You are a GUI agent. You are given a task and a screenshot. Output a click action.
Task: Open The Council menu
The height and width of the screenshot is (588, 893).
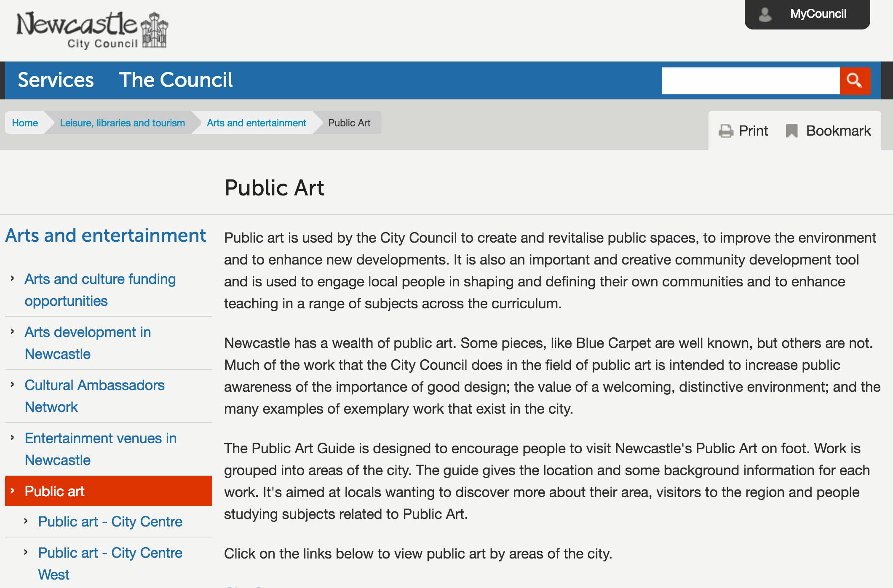point(176,80)
